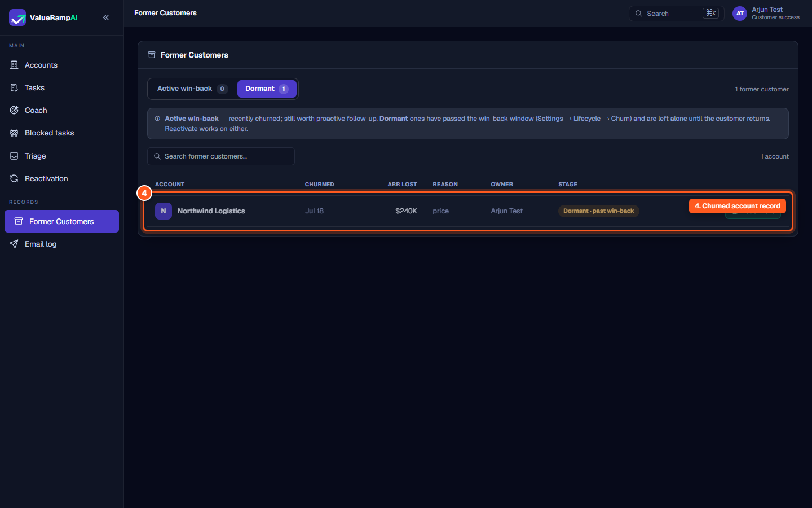
Task: Click the $240K ARR lost value
Action: click(x=406, y=211)
